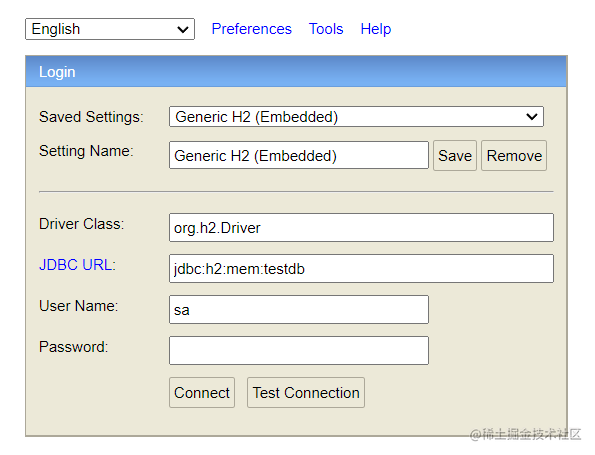
Task: Open the Help link
Action: [x=376, y=29]
